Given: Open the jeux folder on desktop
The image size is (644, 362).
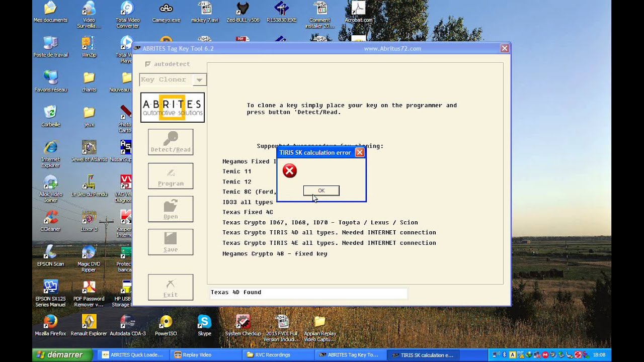Looking at the screenshot, I should 89,116.
